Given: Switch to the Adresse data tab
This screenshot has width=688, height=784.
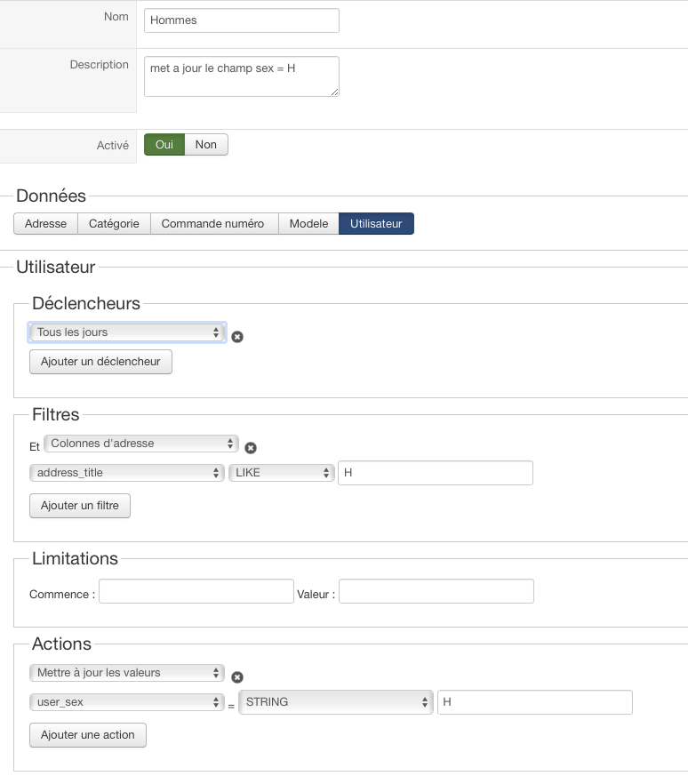Looking at the screenshot, I should point(46,224).
